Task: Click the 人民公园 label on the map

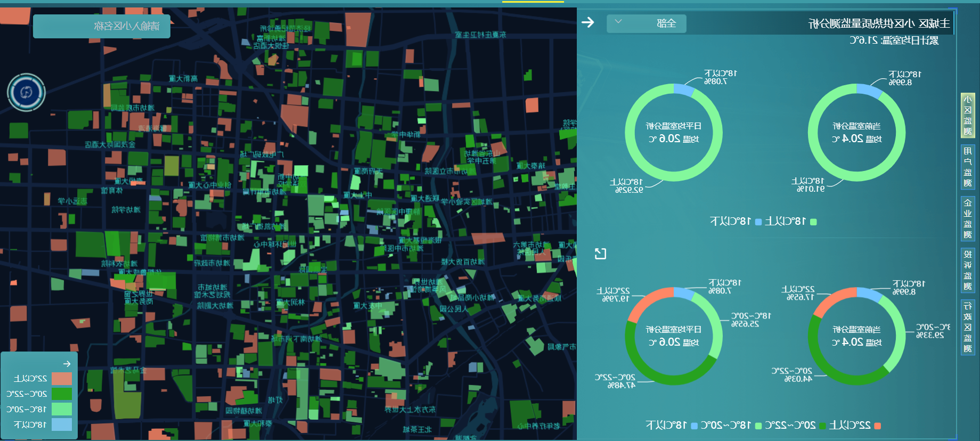Action: tap(454, 309)
